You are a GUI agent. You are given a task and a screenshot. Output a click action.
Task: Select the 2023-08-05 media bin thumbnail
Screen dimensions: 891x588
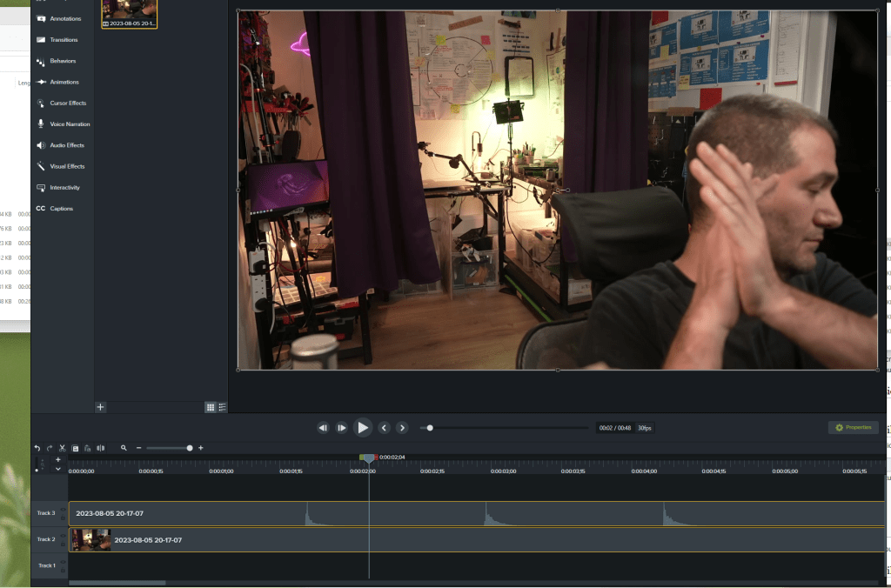pyautogui.click(x=129, y=14)
